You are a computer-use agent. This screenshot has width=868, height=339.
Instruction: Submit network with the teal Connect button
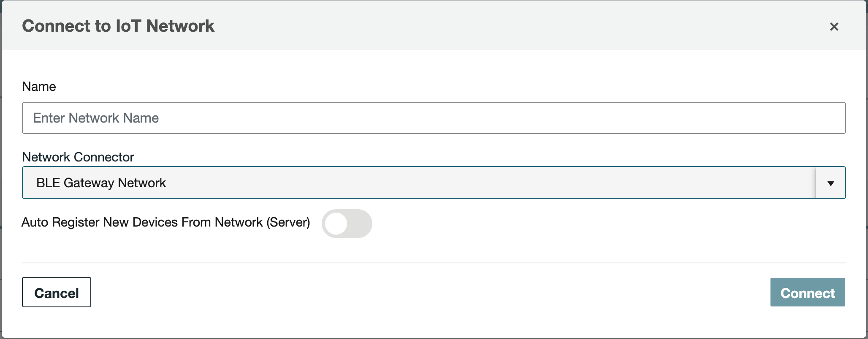807,293
